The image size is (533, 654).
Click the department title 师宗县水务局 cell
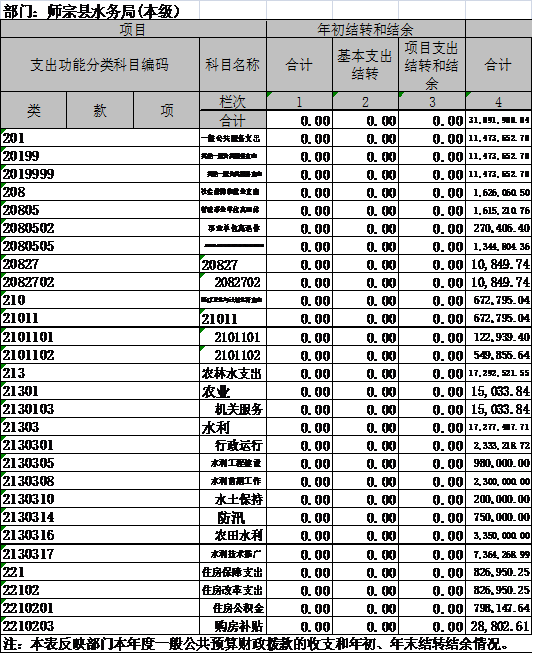coord(100,11)
